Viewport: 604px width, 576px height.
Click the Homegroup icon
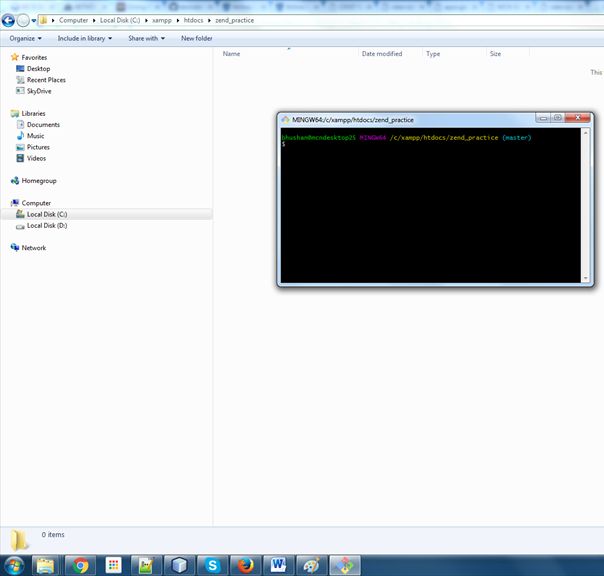pyautogui.click(x=15, y=180)
